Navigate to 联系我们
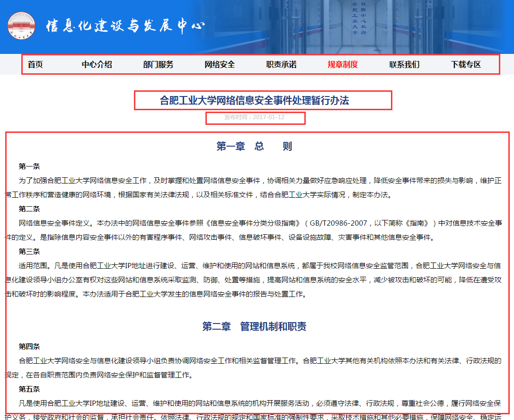This screenshot has height=420, width=514. [404, 65]
